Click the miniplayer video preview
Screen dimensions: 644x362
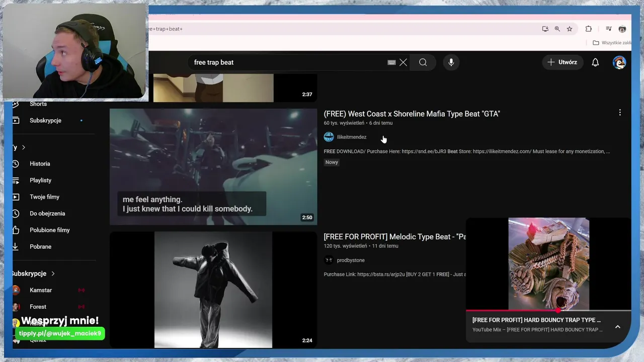tap(548, 264)
